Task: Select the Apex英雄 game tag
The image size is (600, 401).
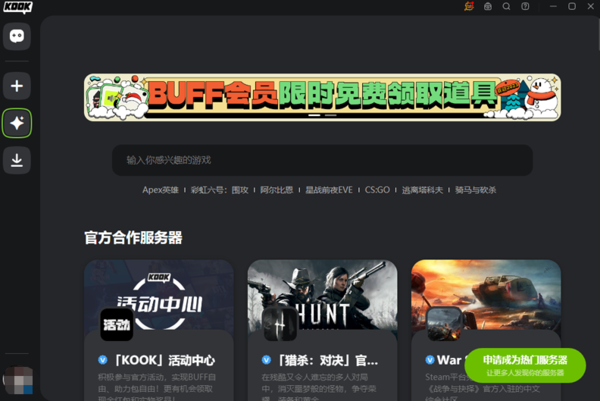Action: (160, 190)
